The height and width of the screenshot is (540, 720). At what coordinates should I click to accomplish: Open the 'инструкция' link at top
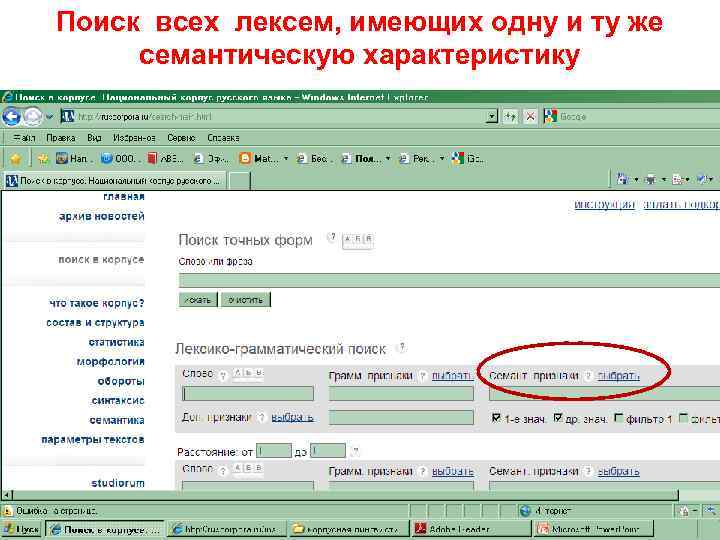pyautogui.click(x=604, y=204)
